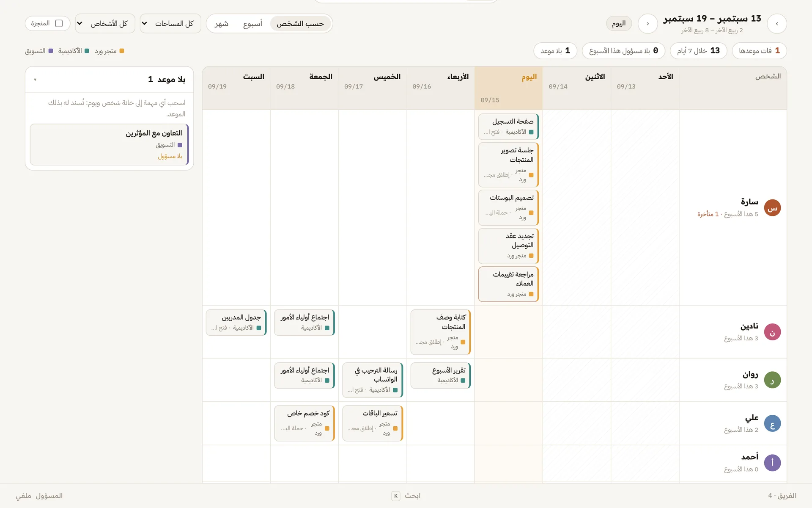Switch to the أسبوع week view tab
Screen dimensions: 812x508
click(252, 24)
